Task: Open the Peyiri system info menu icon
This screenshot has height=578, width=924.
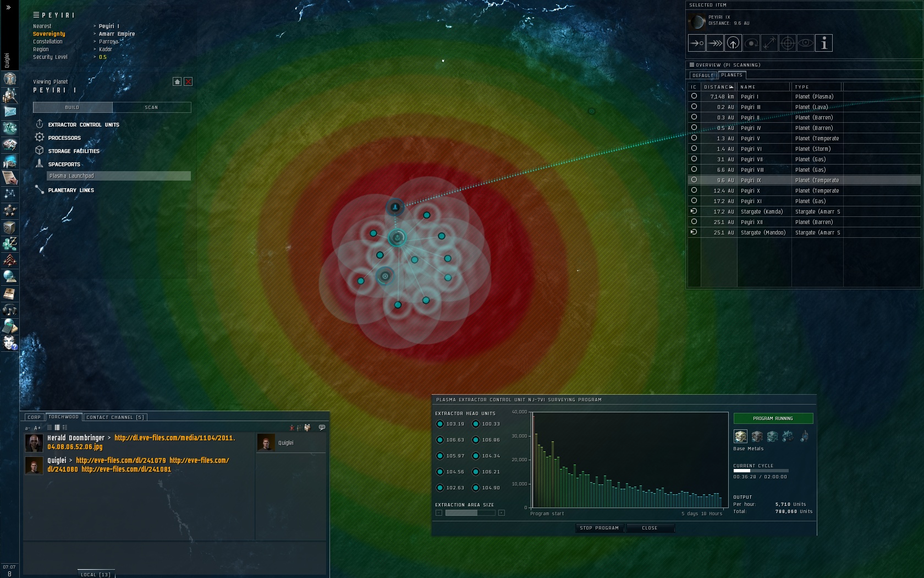Action: coord(36,15)
